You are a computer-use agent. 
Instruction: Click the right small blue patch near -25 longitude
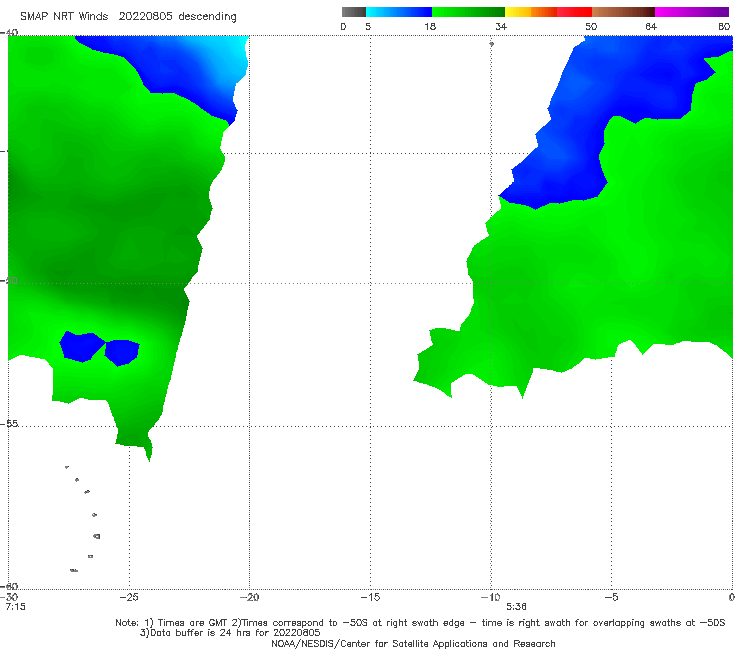point(122,352)
